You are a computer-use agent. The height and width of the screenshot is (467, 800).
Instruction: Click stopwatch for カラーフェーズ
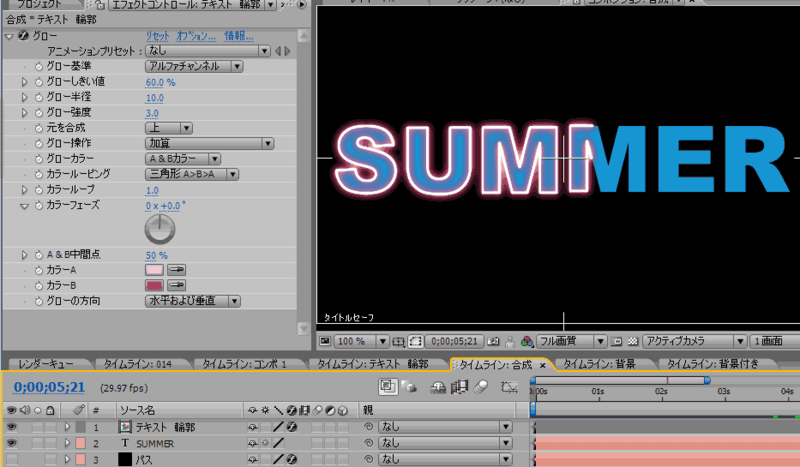pos(39,206)
